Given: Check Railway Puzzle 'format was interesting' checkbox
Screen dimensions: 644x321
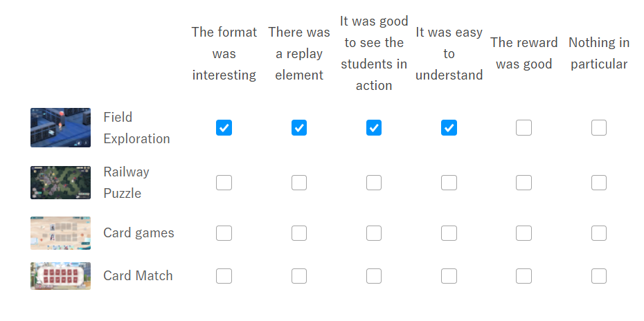Looking at the screenshot, I should tap(224, 183).
